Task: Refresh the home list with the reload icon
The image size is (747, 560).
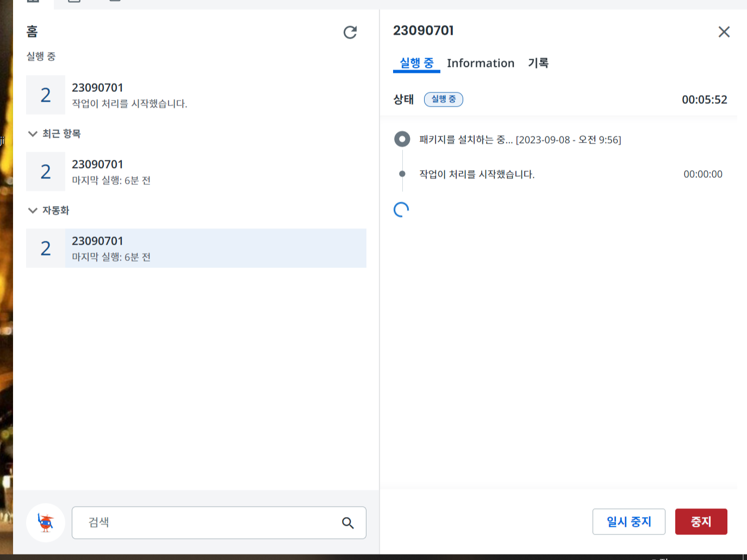Action: [x=350, y=33]
